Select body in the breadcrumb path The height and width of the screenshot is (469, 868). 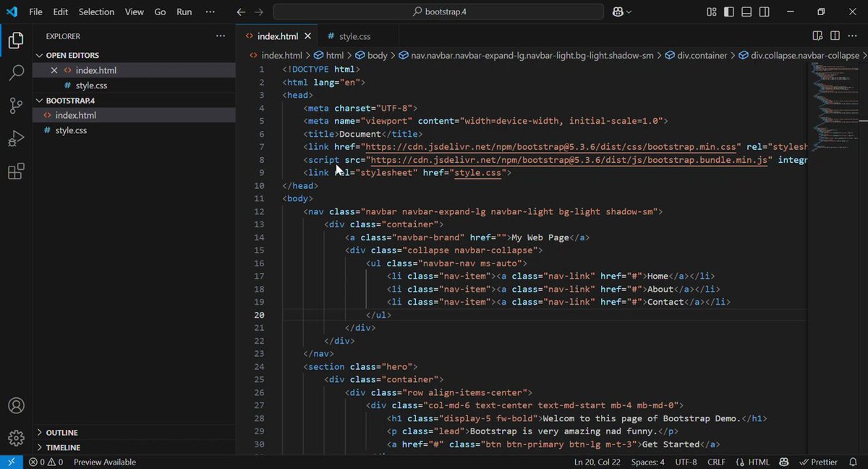[372, 55]
